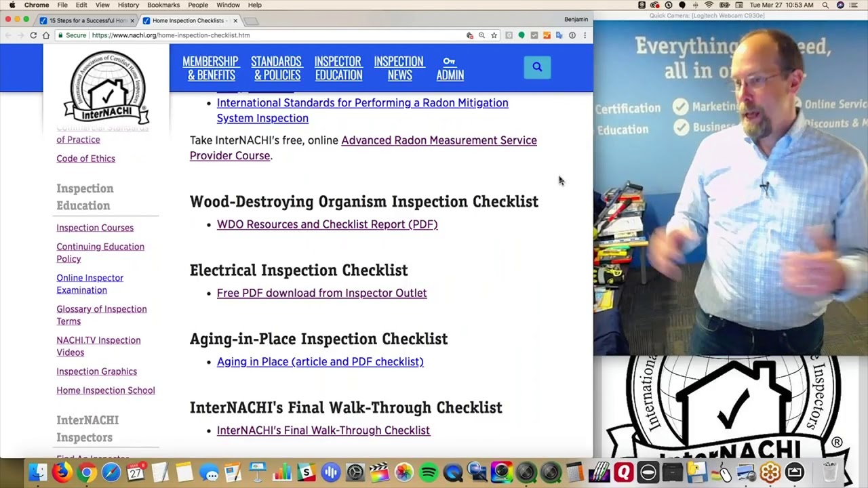The height and width of the screenshot is (488, 868).
Task: Open the Inspector Education navigation menu
Action: 338,68
